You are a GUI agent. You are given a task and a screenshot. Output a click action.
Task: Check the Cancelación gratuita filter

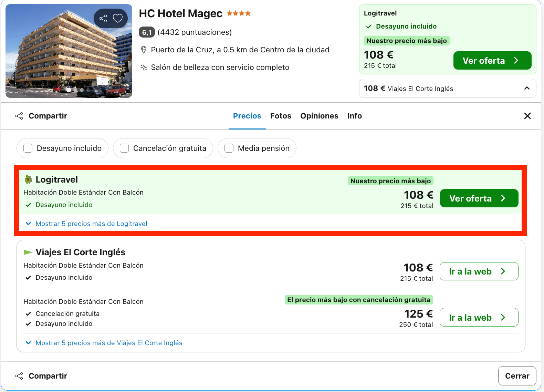tap(124, 148)
